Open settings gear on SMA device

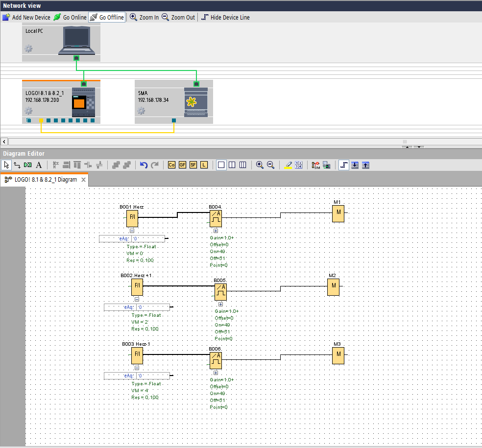[x=142, y=111]
